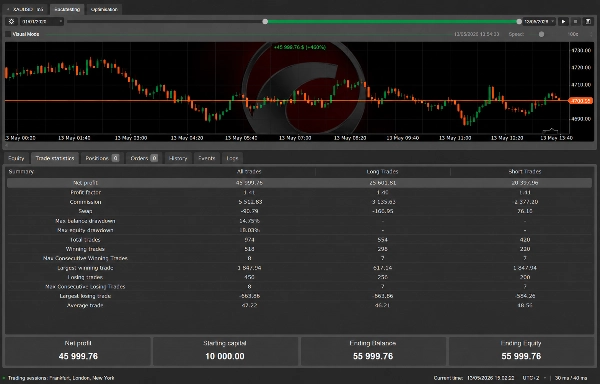
Task: Open the Orders tab
Action: pos(144,158)
